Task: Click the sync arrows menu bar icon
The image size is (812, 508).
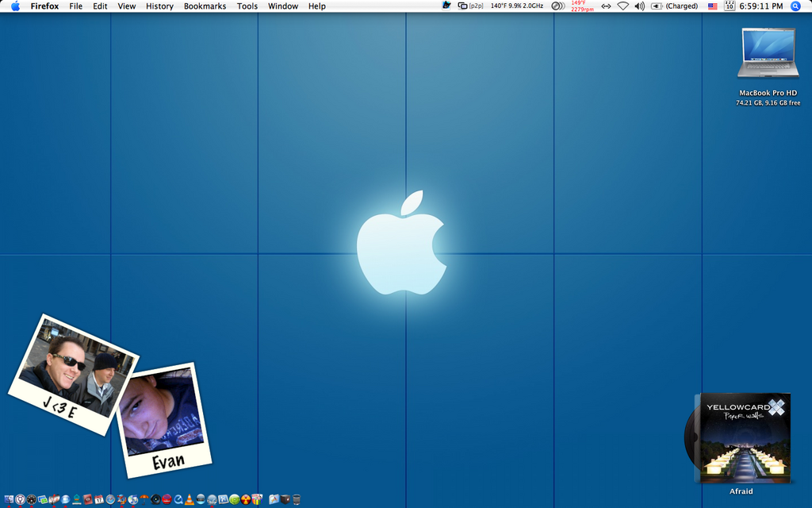Action: (x=606, y=6)
